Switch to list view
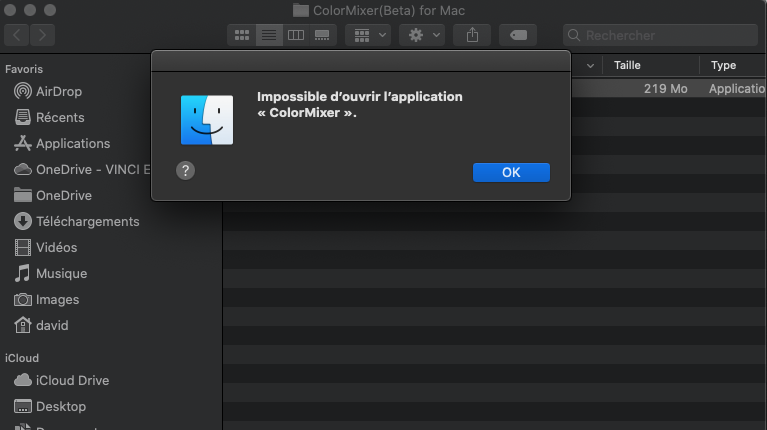767x430 pixels. (x=269, y=35)
